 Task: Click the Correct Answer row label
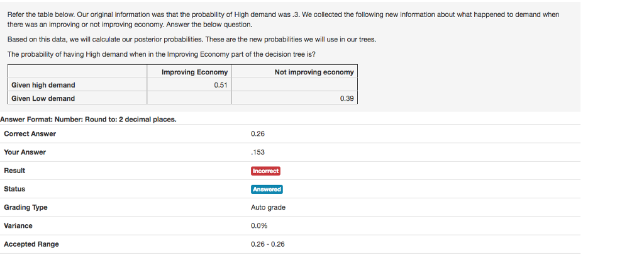(30, 133)
